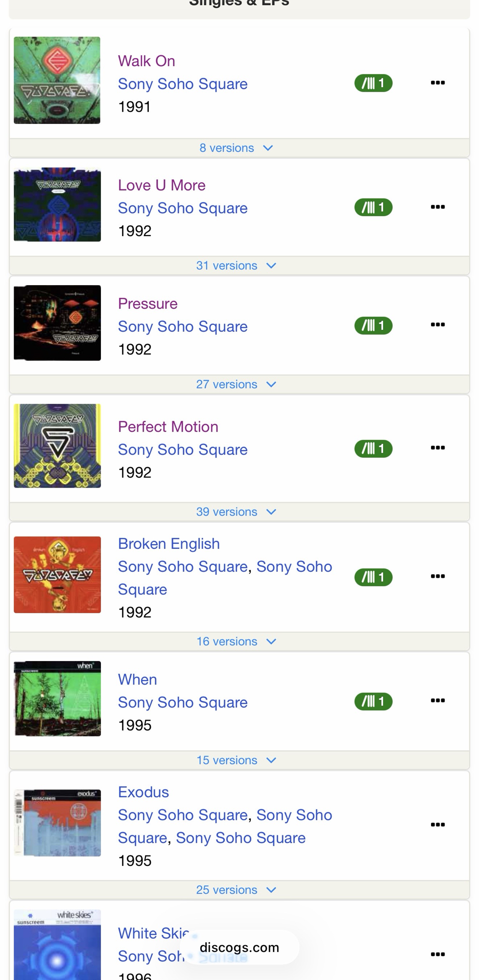
Task: Click the collection badge for Walk On
Action: pos(373,83)
